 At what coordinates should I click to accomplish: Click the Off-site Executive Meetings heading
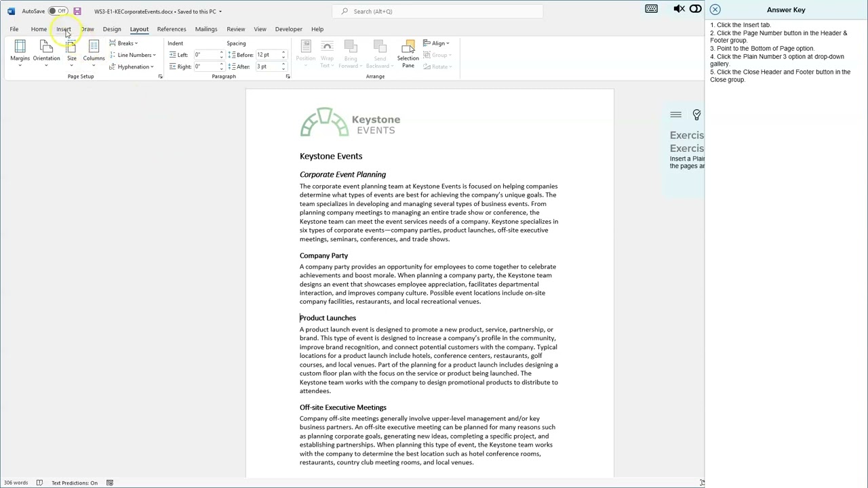(x=343, y=407)
